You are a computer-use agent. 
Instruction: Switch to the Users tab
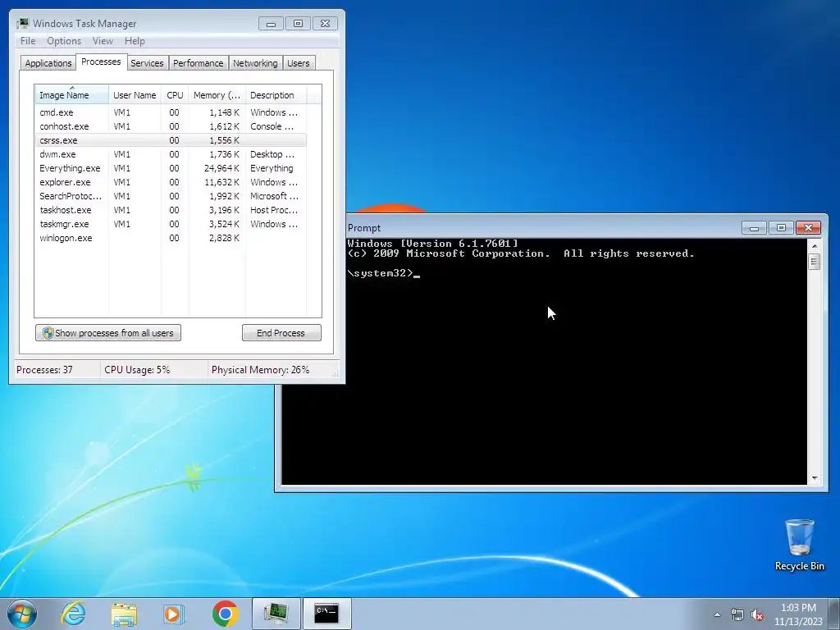[299, 63]
